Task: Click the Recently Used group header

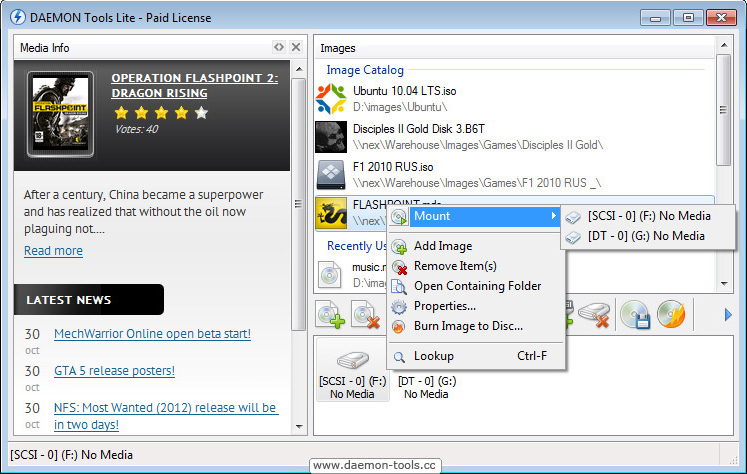Action: [356, 246]
